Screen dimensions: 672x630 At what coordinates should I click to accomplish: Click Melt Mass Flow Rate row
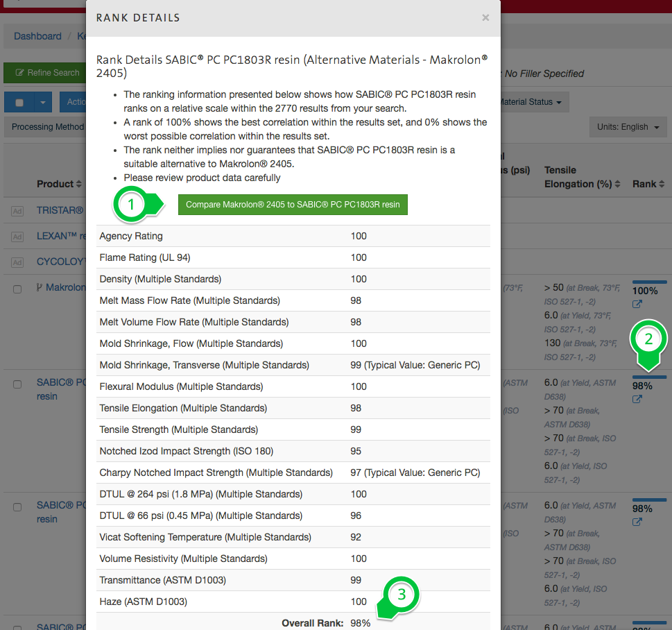click(293, 300)
